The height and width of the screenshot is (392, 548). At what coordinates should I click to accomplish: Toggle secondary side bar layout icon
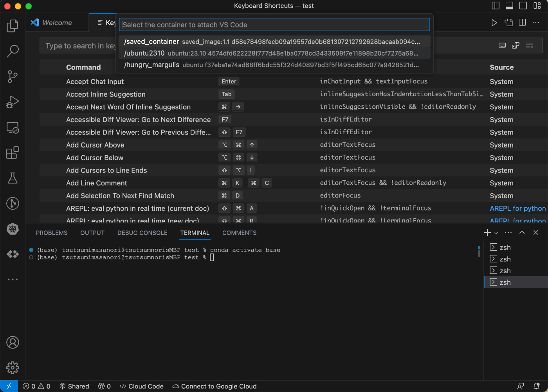(523, 5)
